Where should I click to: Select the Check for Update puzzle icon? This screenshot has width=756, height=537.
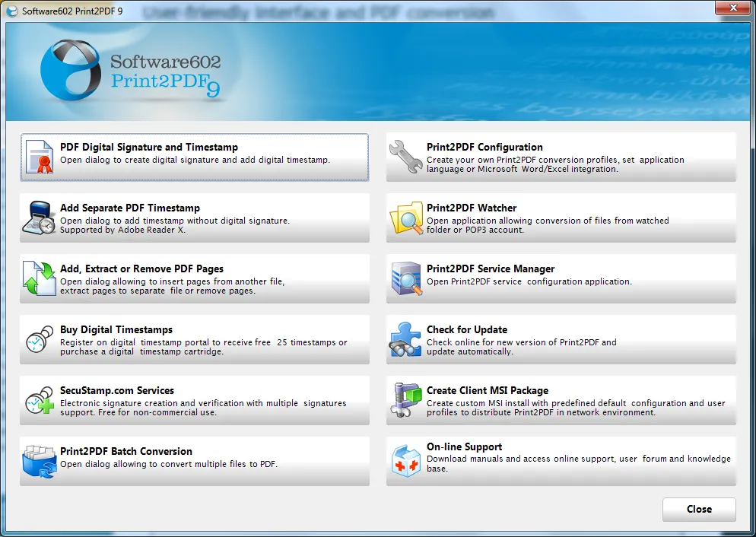pos(405,340)
